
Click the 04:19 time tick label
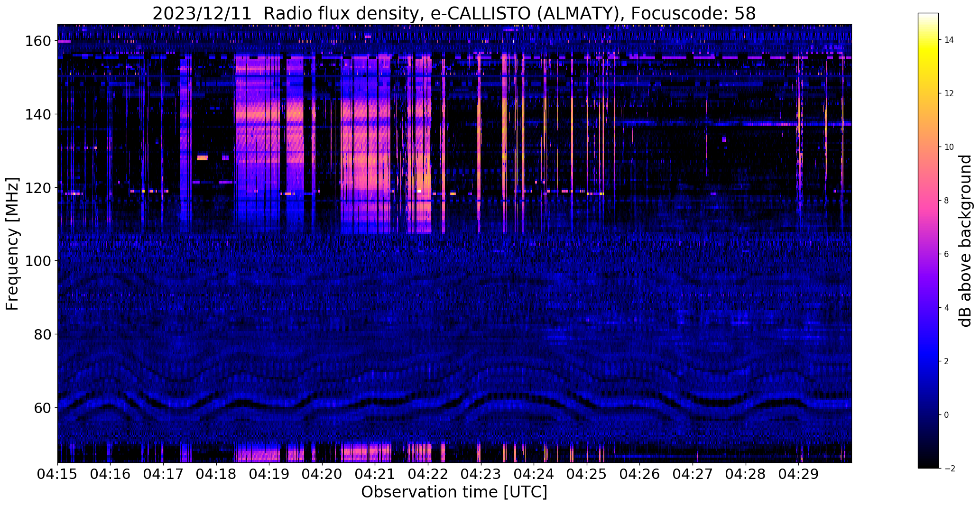pyautogui.click(x=269, y=474)
